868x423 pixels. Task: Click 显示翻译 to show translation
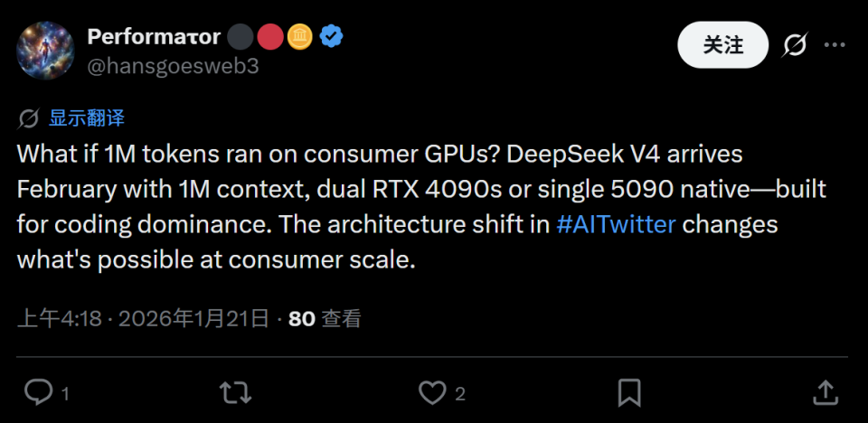click(87, 118)
